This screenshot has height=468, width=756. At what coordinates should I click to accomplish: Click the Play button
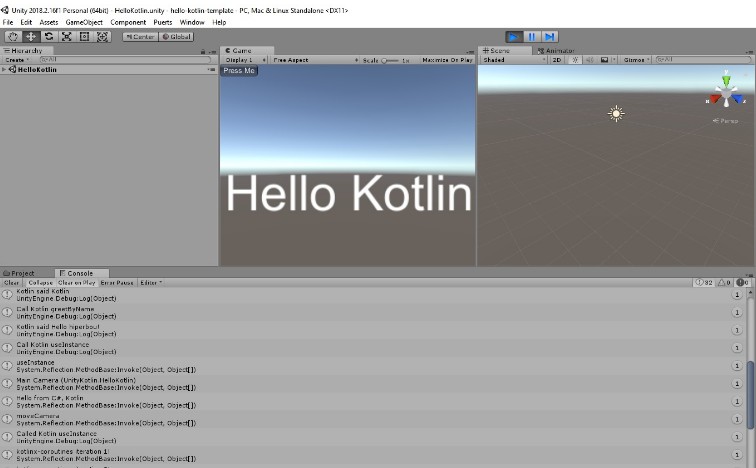point(514,37)
